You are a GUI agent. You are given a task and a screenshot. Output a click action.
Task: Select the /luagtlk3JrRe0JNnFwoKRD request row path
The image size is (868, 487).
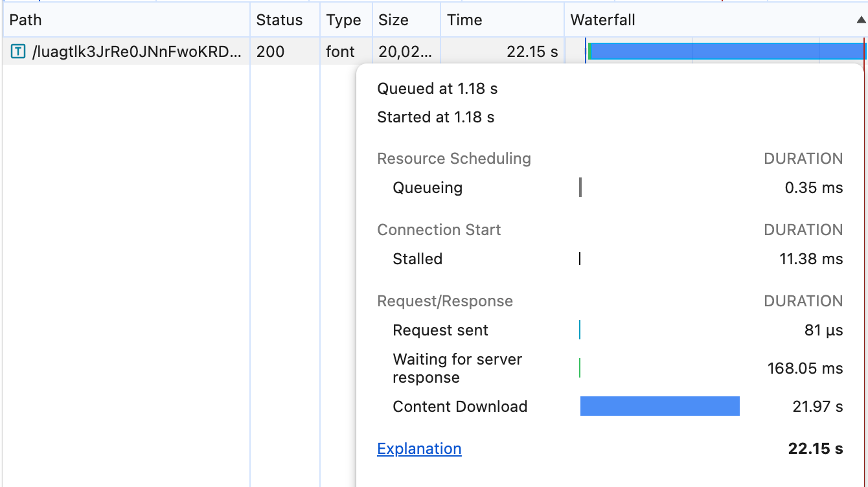click(136, 52)
